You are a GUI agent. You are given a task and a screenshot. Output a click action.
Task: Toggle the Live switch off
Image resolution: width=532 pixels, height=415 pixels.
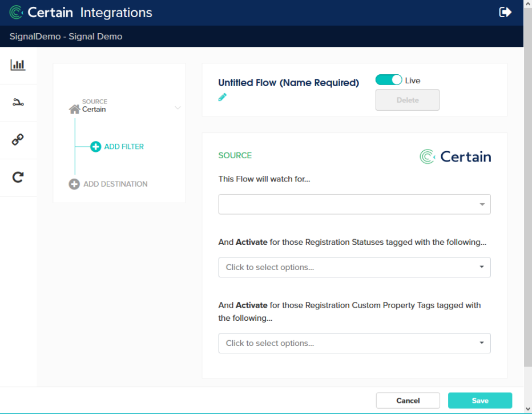tap(389, 80)
